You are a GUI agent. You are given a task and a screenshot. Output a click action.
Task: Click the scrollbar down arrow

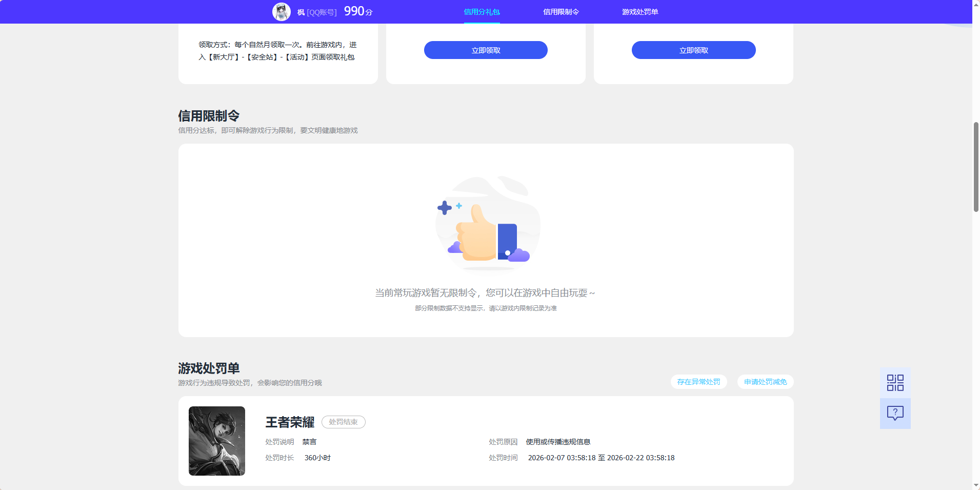pyautogui.click(x=975, y=485)
